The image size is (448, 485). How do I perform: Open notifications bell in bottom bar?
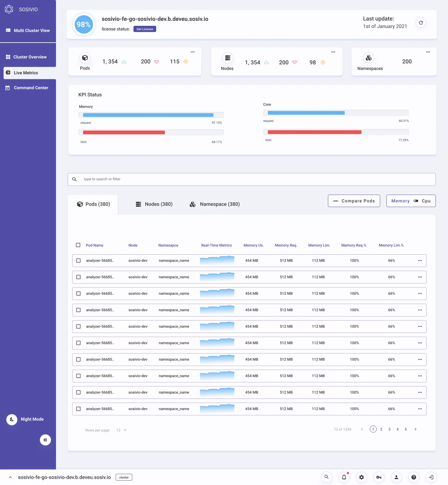[344, 477]
